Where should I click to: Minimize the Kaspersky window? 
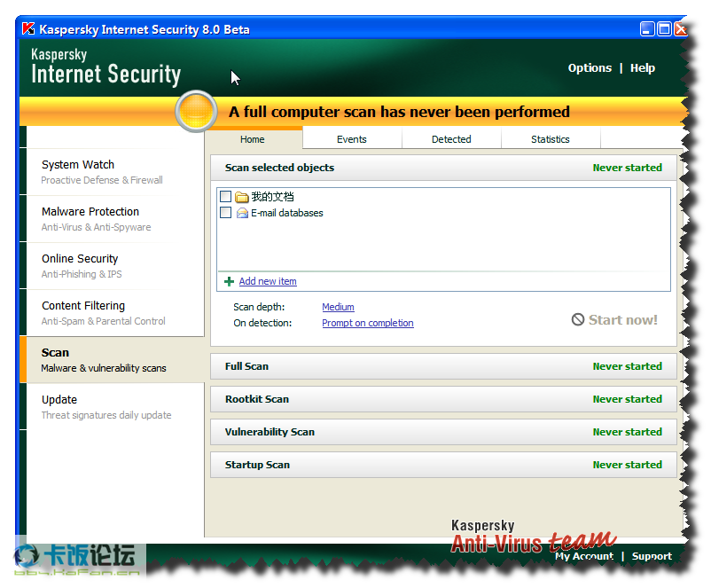pos(647,29)
